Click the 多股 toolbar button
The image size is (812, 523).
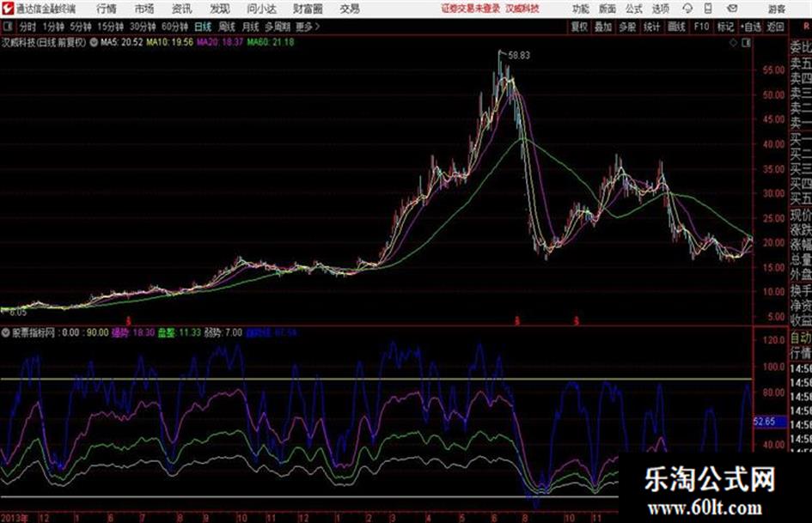pos(627,27)
